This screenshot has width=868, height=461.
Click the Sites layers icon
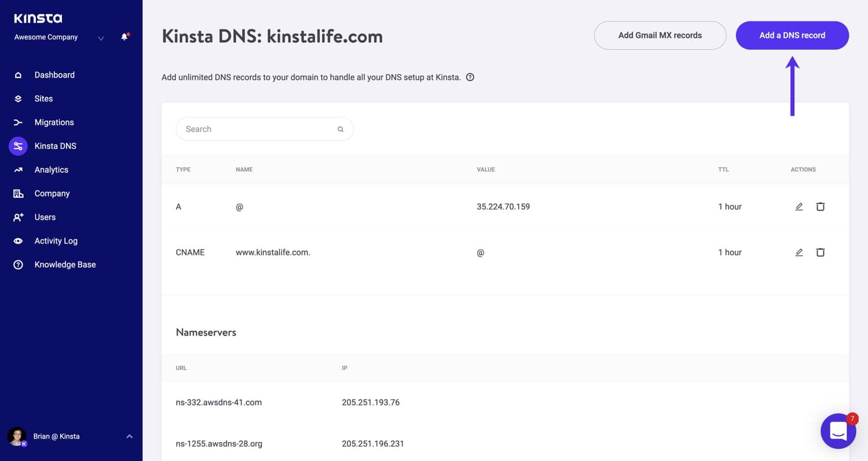[x=18, y=99]
